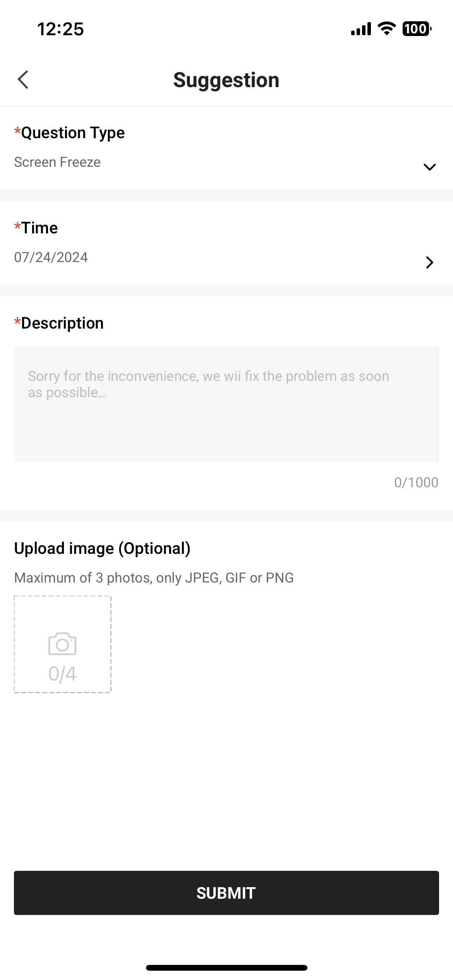The width and height of the screenshot is (453, 980).
Task: Focus the Description text area
Action: pyautogui.click(x=226, y=404)
